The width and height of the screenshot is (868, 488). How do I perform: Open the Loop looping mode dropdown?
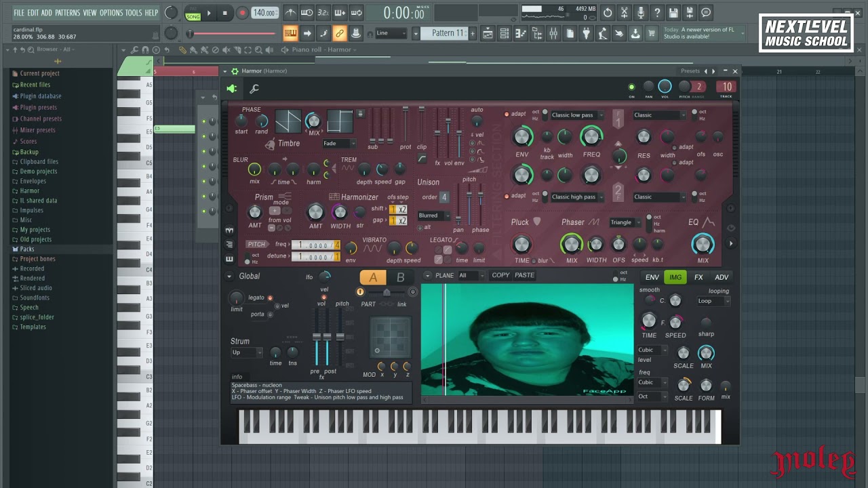click(x=713, y=301)
